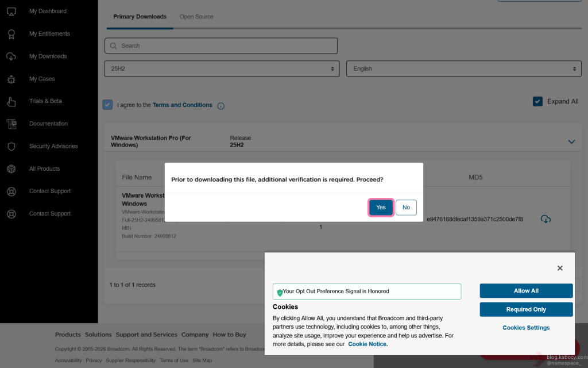
Task: Click the Trials & Beta hand icon
Action: point(11,101)
